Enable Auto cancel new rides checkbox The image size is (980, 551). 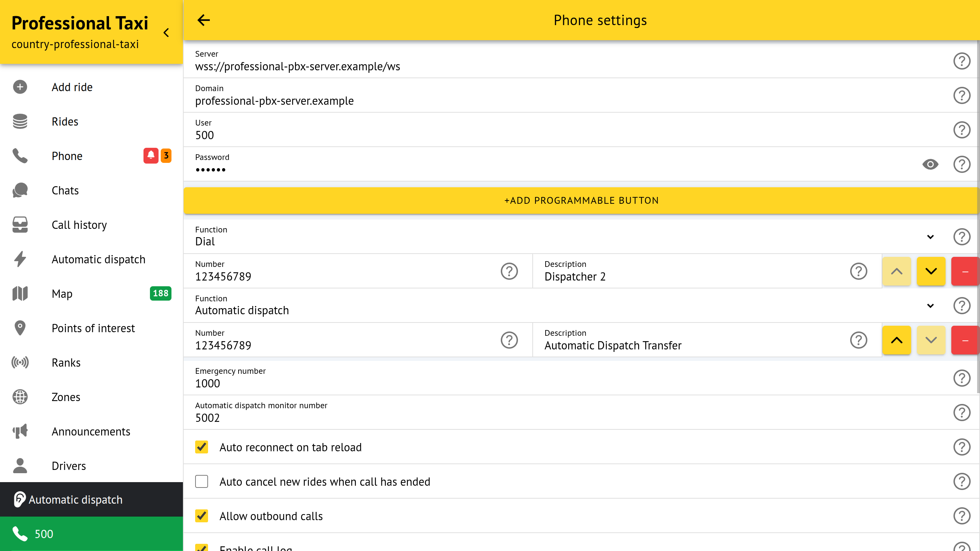pos(202,481)
